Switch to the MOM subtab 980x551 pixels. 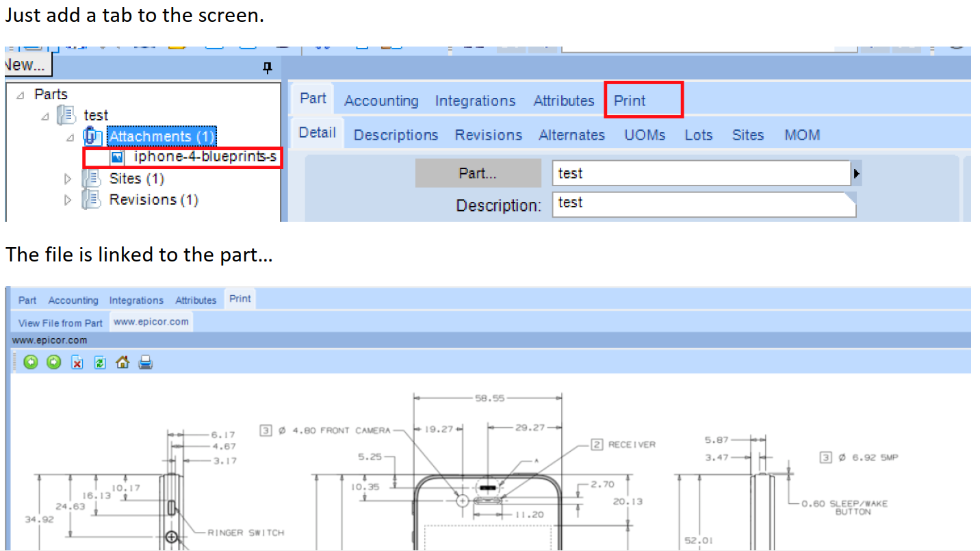(x=802, y=136)
